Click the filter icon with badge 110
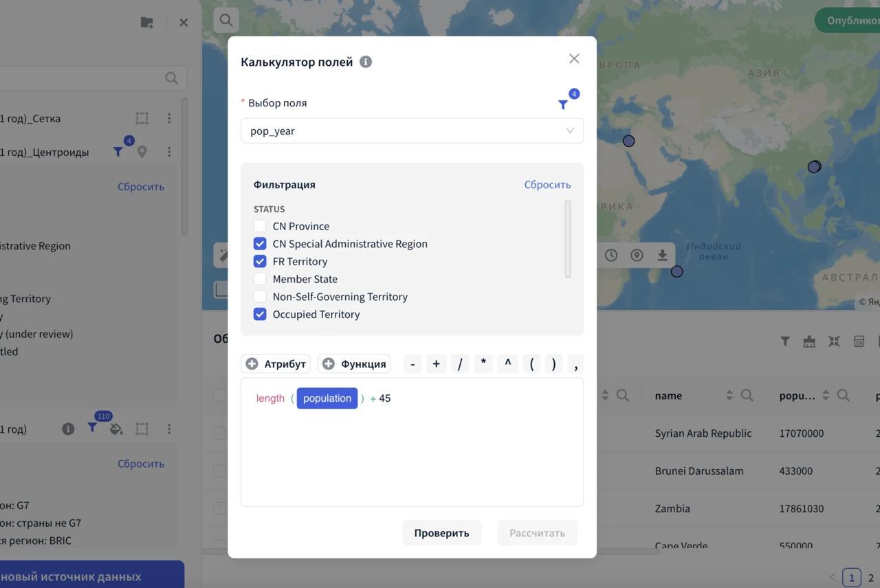This screenshot has width=880, height=588. (92, 428)
